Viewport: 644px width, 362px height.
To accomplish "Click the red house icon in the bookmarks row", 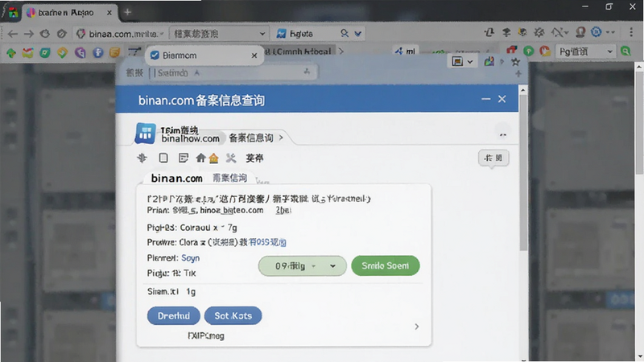I will click(511, 51).
